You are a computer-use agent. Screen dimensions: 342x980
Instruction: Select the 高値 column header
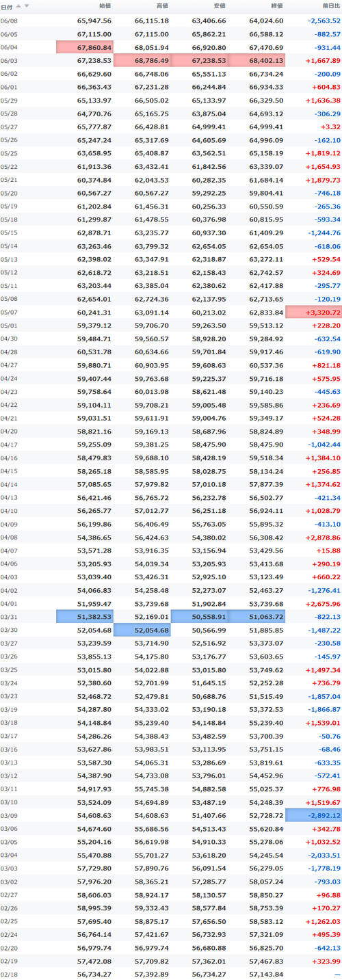click(162, 6)
